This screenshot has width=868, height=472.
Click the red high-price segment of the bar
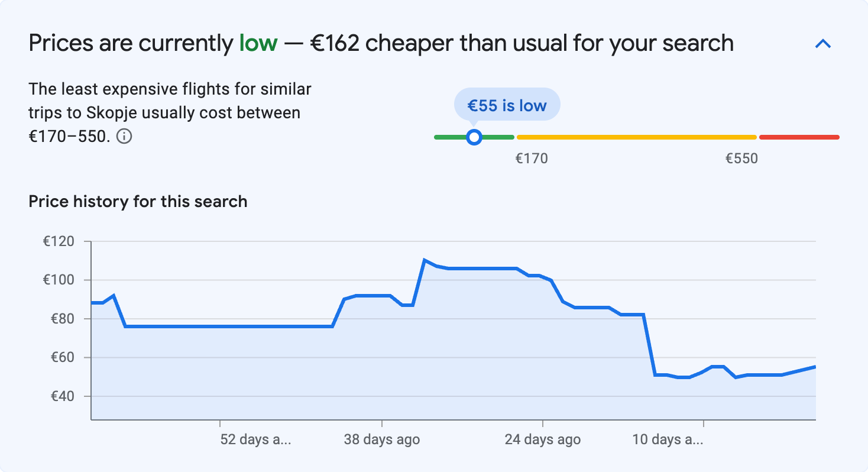[798, 137]
